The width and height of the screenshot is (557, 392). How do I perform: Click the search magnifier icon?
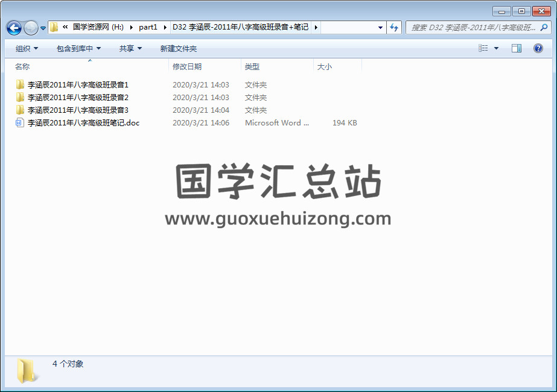544,27
